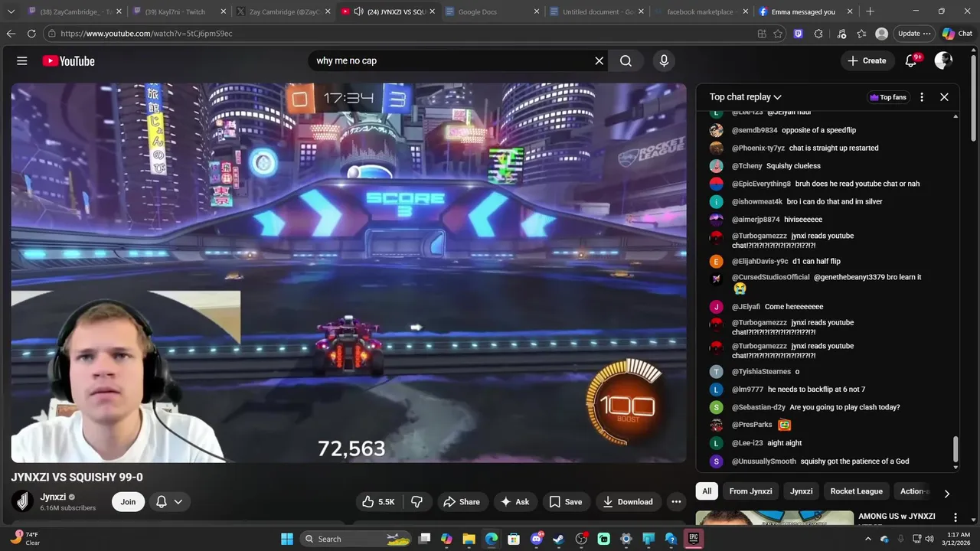Expand the notification preferences bell dropdown
The height and width of the screenshot is (551, 980).
pyautogui.click(x=169, y=501)
